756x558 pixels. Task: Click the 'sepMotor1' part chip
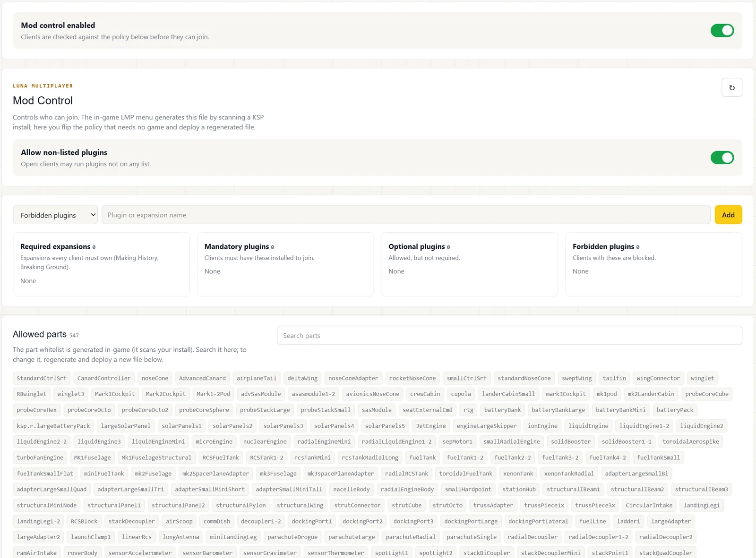coord(457,441)
